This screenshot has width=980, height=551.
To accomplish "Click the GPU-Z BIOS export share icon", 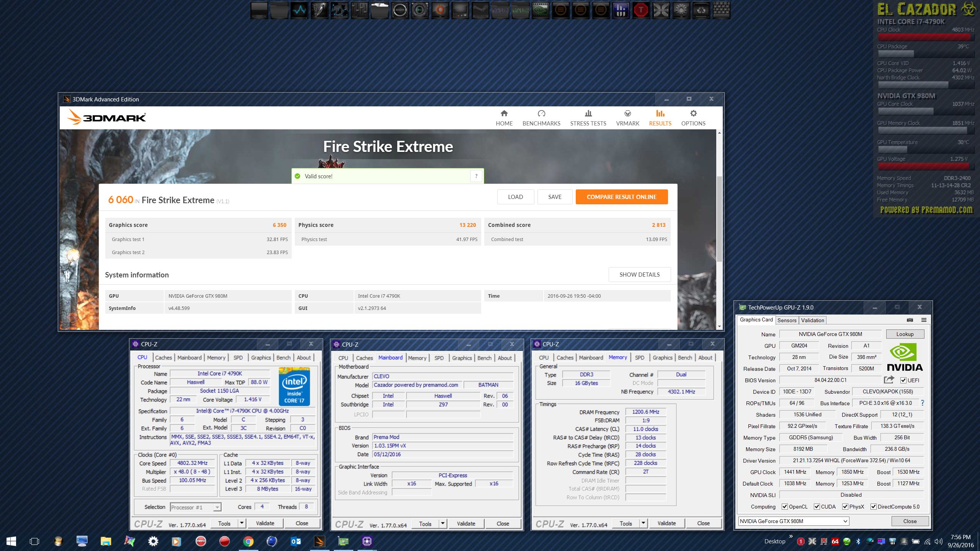I will tap(889, 380).
